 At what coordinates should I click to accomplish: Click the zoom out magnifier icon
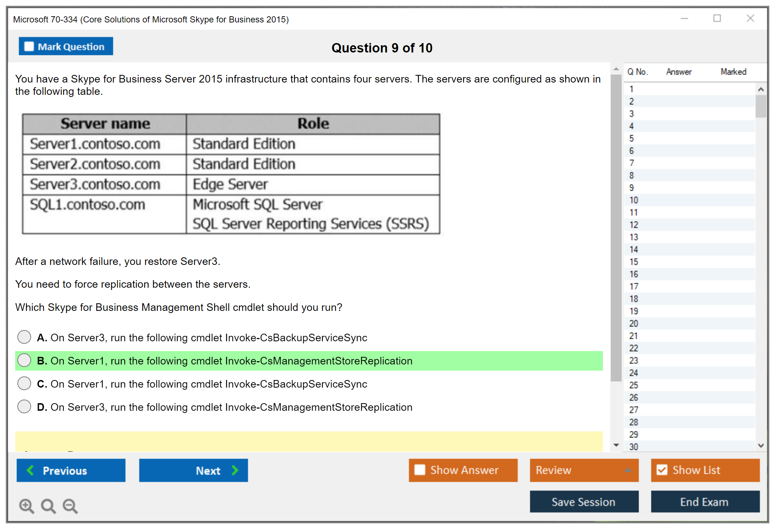click(70, 506)
